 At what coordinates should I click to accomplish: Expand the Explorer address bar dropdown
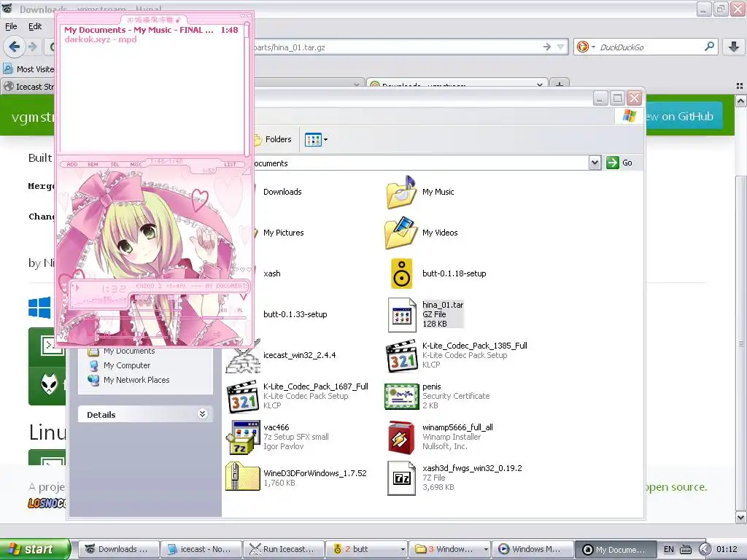594,163
